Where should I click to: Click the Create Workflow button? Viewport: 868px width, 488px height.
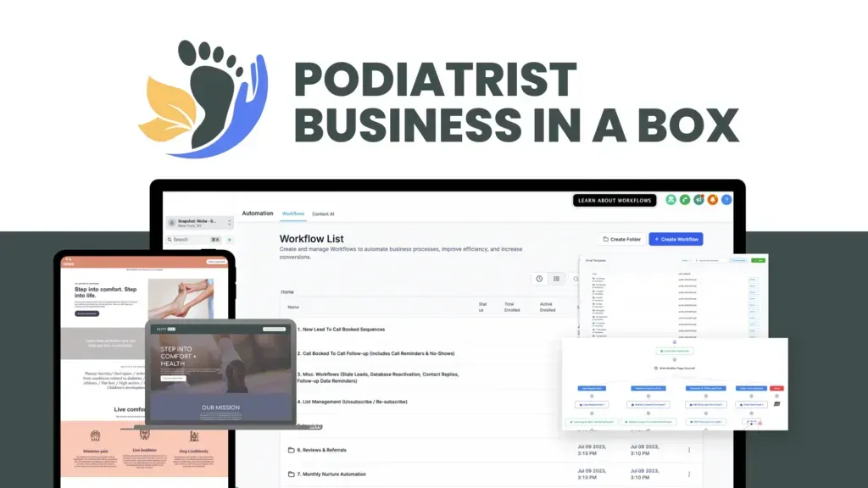tap(676, 240)
